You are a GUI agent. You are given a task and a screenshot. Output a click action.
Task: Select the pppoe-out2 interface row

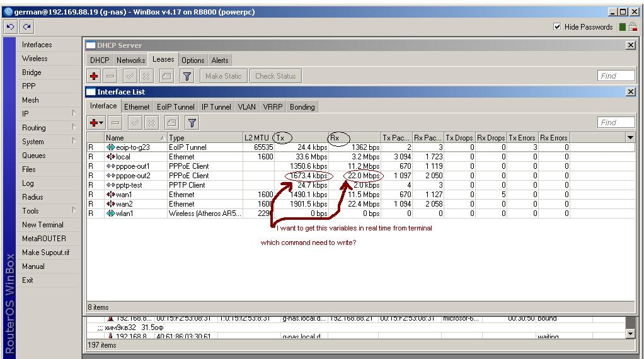click(360, 176)
